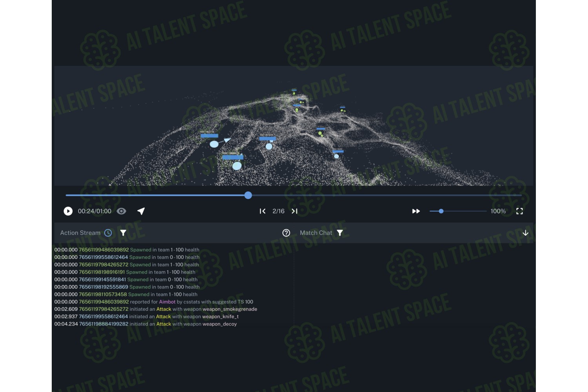Screen dimensions: 588x392
Task: Click the weapon_smokegrenade text
Action: pos(230,309)
